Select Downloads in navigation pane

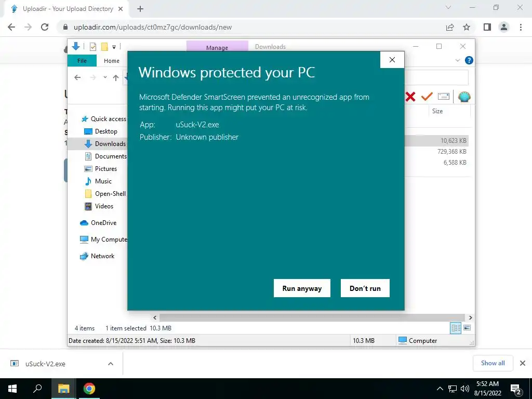click(105, 144)
